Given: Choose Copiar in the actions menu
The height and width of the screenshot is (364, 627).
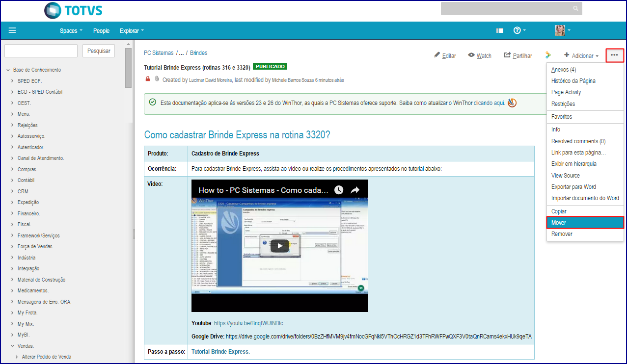Looking at the screenshot, I should [x=585, y=211].
